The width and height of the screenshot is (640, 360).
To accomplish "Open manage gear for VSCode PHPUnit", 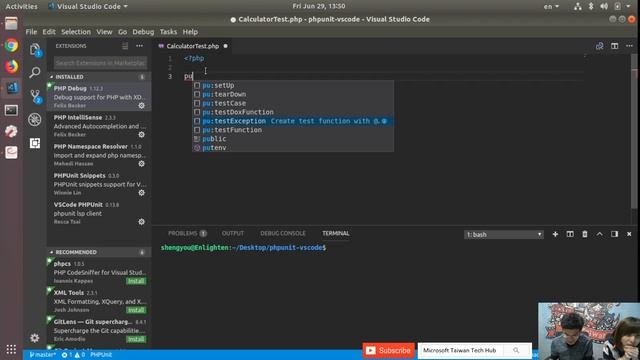I will 142,222.
